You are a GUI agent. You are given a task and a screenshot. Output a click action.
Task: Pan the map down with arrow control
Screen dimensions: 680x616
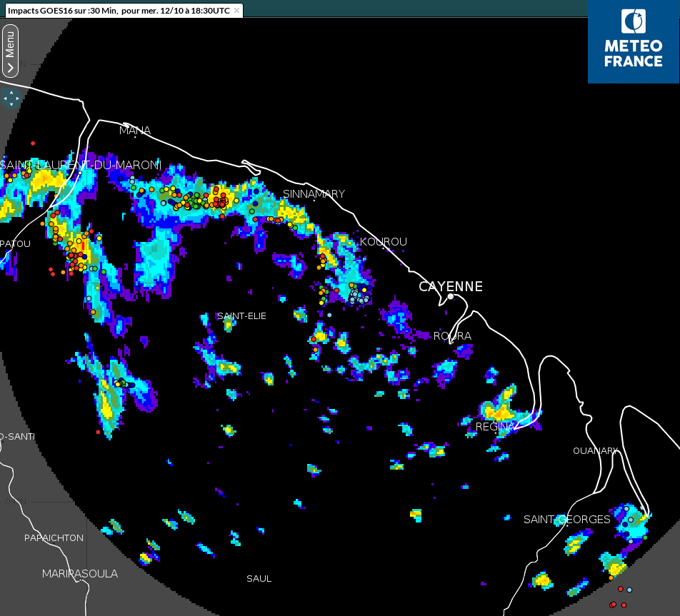coord(11,105)
